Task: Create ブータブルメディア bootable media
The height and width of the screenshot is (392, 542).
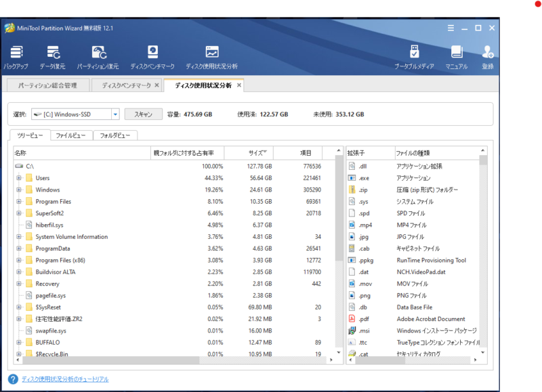Action: coord(414,58)
